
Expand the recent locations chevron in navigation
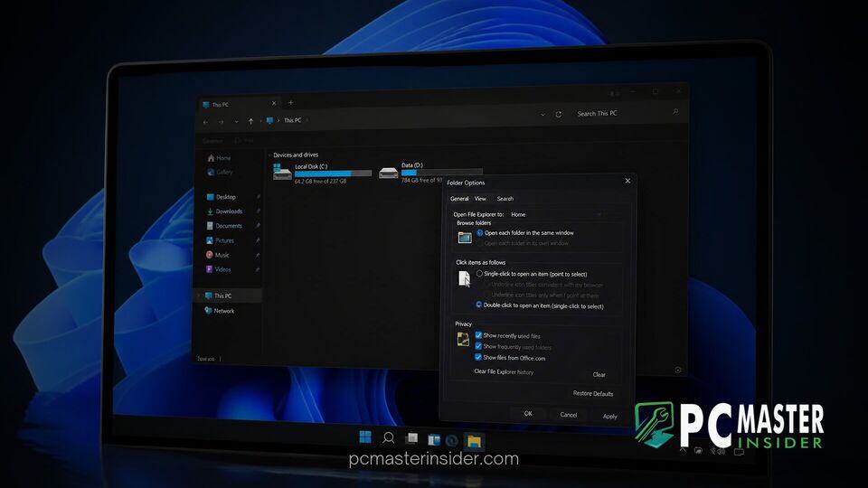point(236,122)
